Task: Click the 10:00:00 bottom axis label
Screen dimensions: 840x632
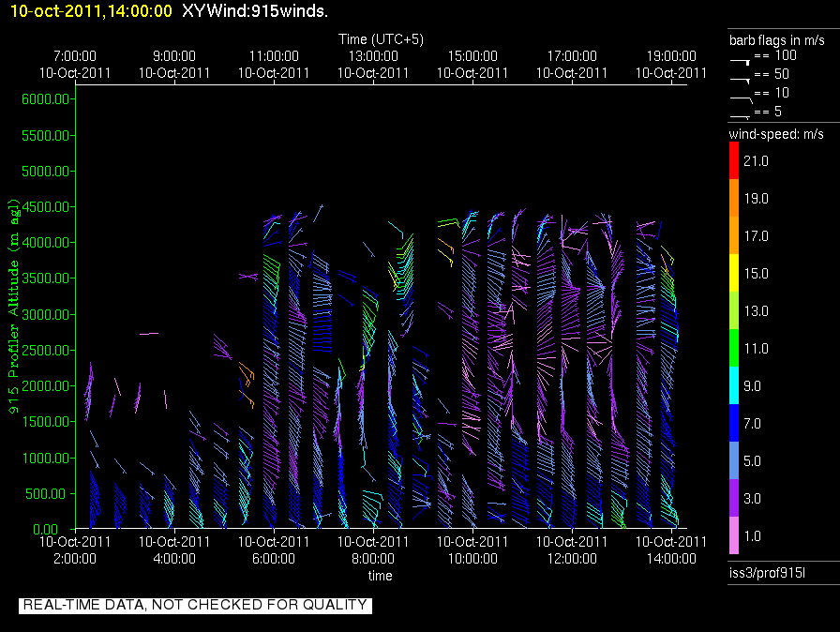Action: point(472,559)
